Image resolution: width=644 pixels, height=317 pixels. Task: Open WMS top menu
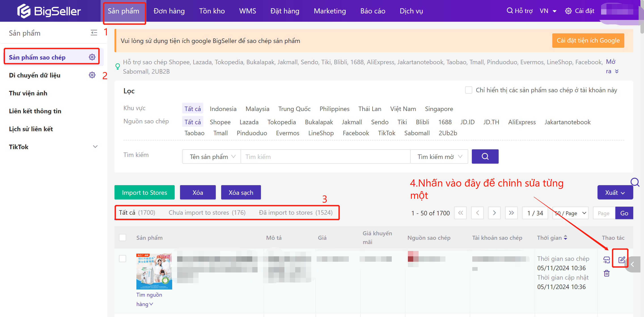click(248, 11)
